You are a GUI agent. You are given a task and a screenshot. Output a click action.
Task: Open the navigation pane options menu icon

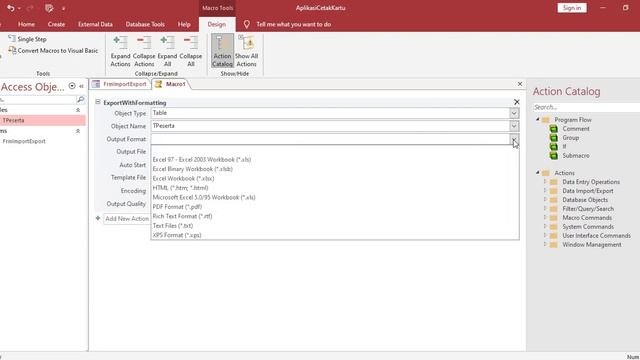(x=72, y=86)
